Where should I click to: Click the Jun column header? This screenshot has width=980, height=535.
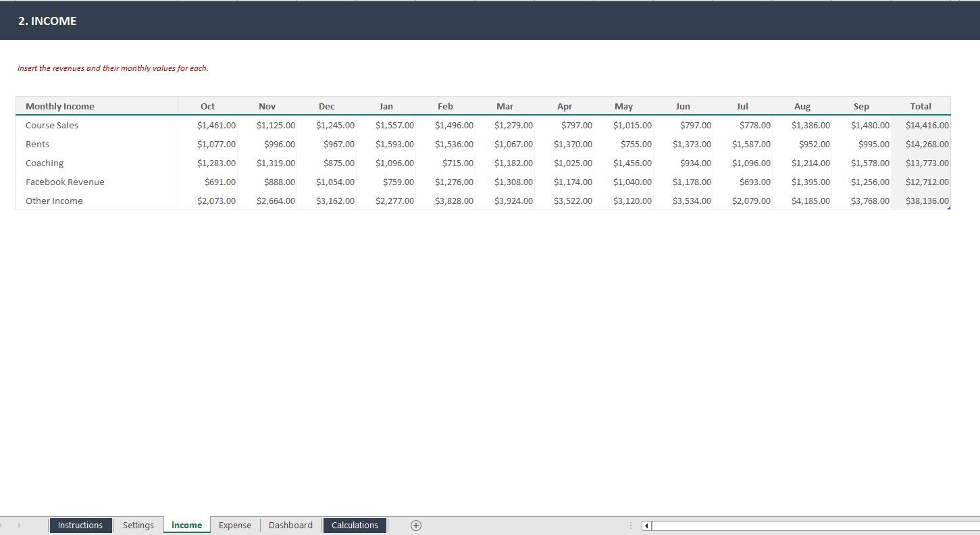pos(684,106)
